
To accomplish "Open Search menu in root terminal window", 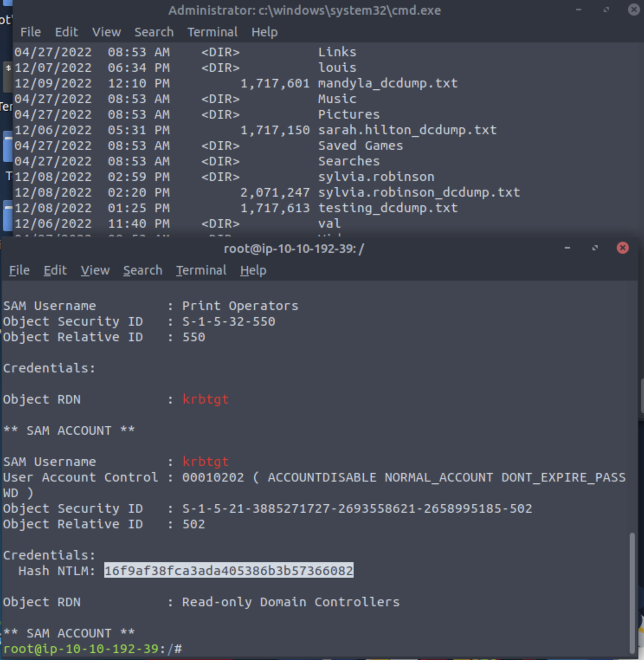I will point(142,270).
